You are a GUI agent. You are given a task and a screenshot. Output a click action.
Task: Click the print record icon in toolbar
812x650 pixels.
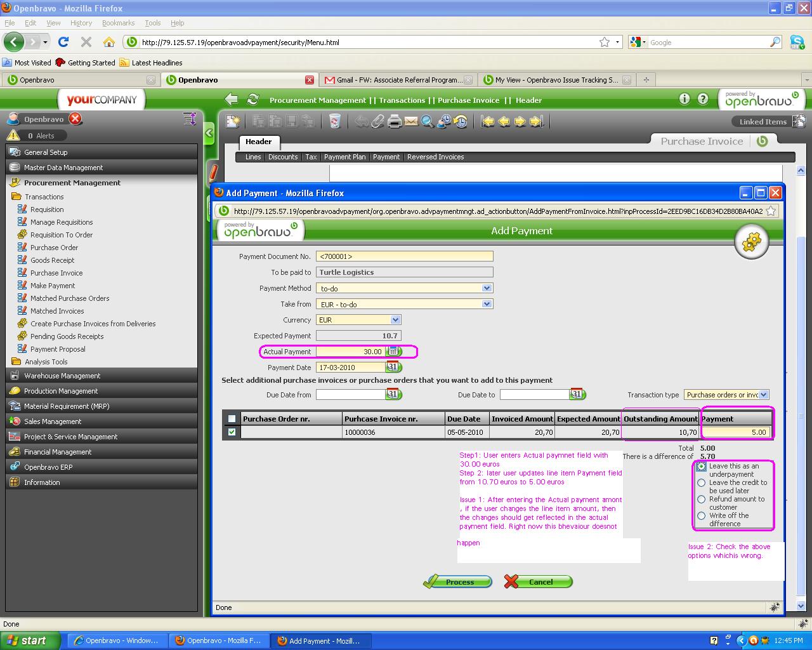pyautogui.click(x=395, y=121)
